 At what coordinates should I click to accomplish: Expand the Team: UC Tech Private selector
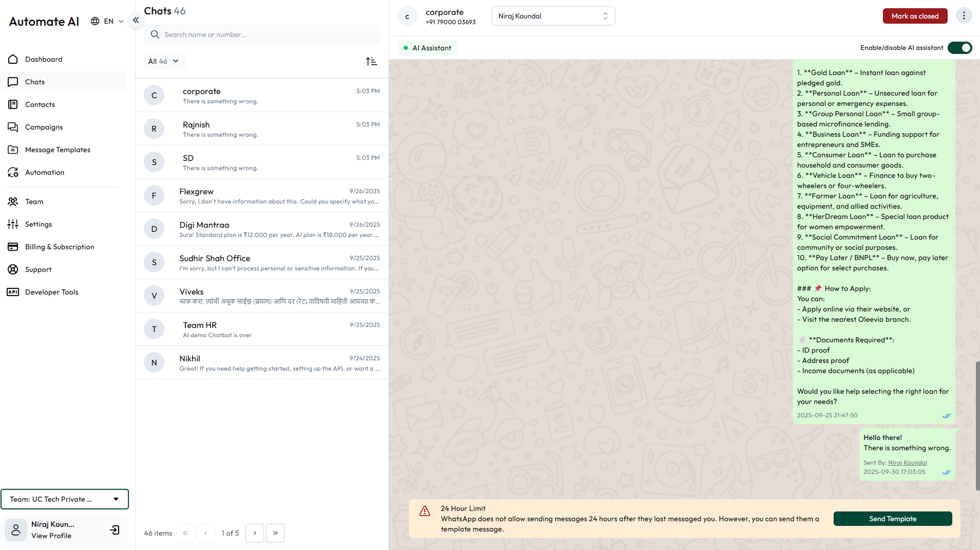tap(65, 499)
